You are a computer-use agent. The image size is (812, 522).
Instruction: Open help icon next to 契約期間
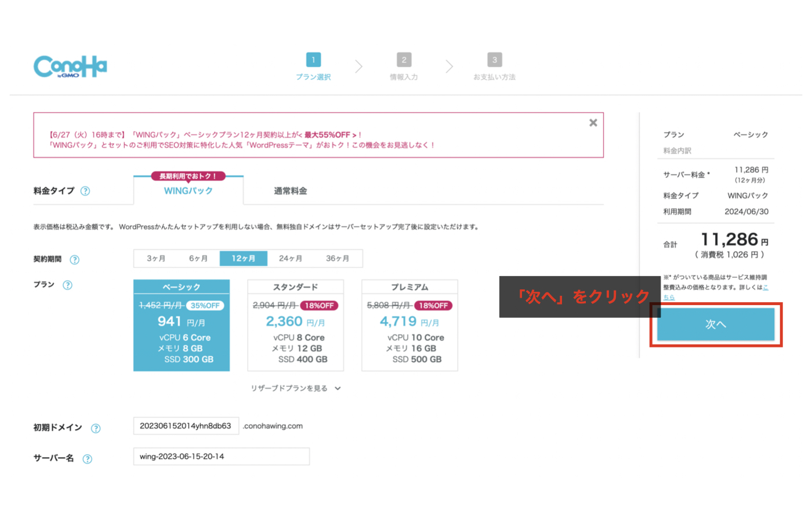click(75, 260)
